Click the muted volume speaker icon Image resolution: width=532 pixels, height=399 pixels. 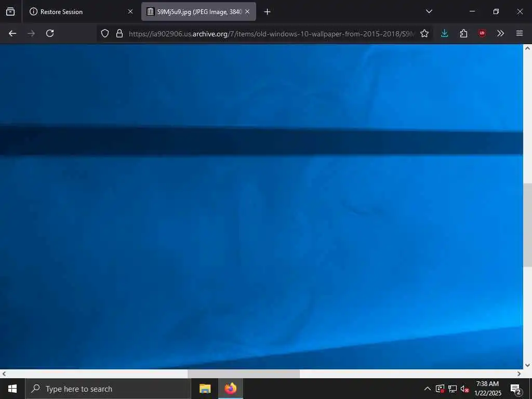coord(464,389)
